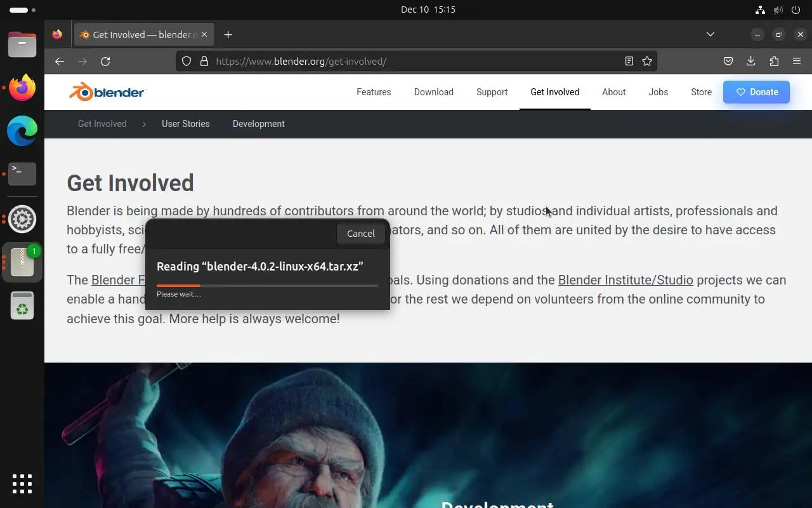The height and width of the screenshot is (508, 812).
Task: Open the Features nav item
Action: pyautogui.click(x=374, y=92)
